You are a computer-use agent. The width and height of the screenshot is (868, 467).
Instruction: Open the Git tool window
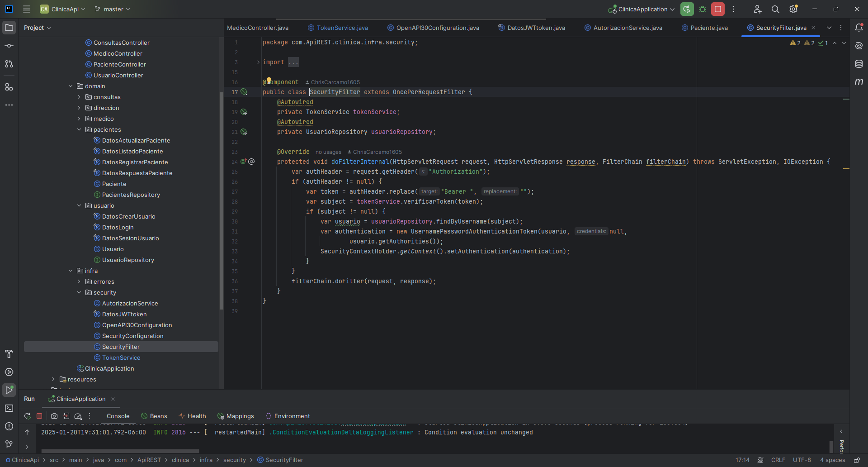(x=9, y=444)
